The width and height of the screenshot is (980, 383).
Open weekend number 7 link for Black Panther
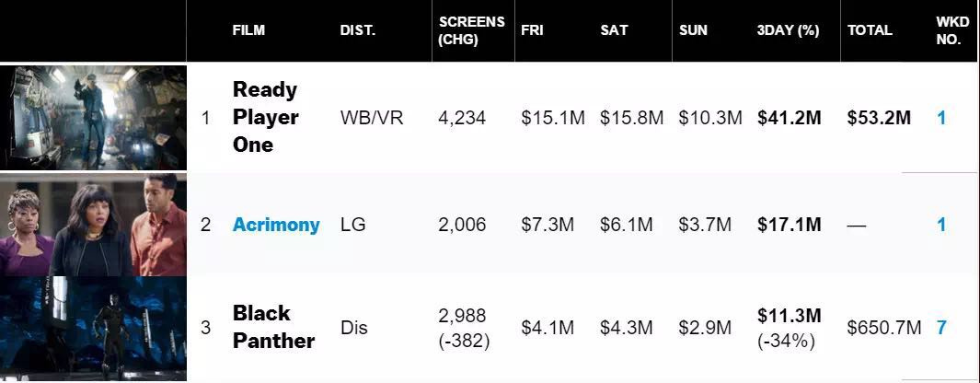(941, 328)
